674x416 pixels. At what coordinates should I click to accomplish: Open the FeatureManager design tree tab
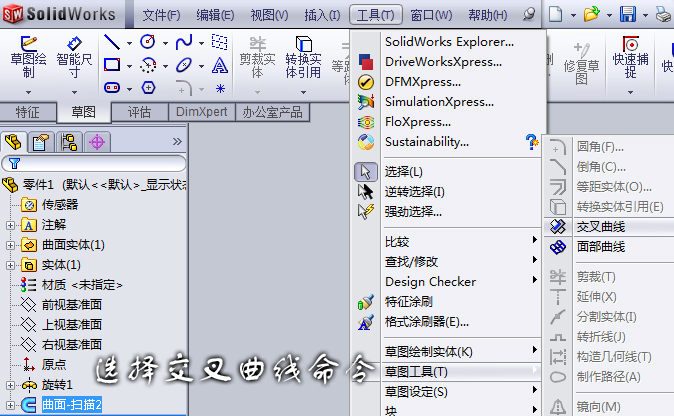13,142
